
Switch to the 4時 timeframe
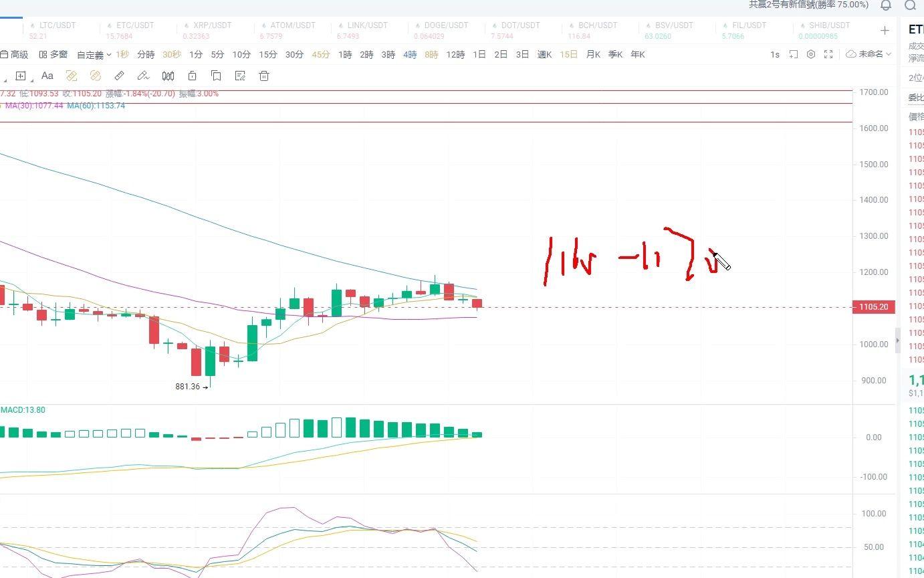[x=410, y=55]
